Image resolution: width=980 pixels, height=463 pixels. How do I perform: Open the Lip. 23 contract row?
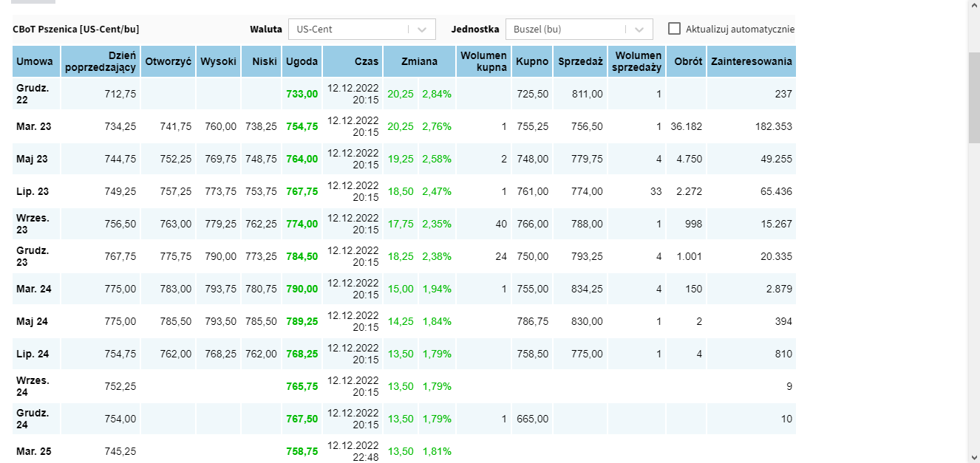point(33,191)
